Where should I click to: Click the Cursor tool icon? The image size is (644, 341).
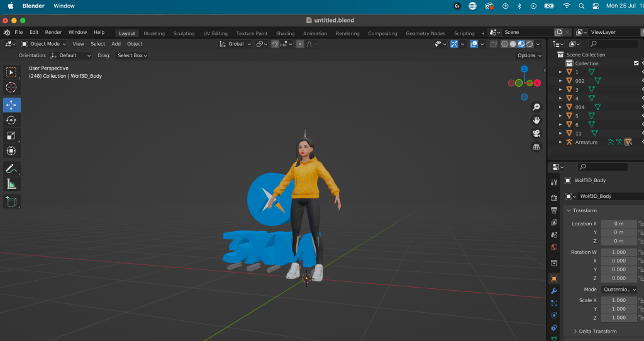11,88
